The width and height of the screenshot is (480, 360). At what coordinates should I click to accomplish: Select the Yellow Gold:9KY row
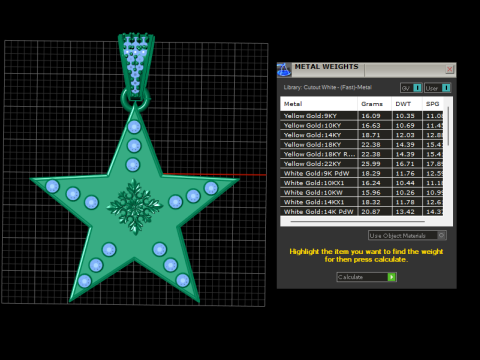pos(362,116)
